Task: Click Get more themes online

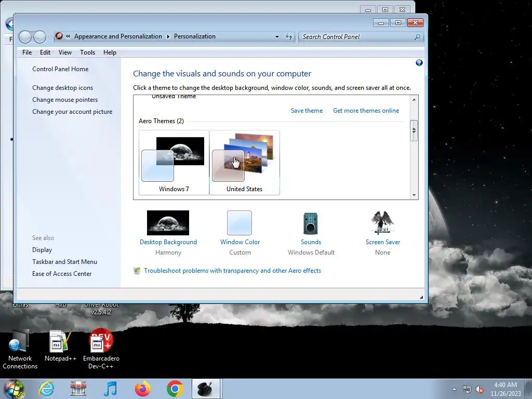Action: point(366,111)
